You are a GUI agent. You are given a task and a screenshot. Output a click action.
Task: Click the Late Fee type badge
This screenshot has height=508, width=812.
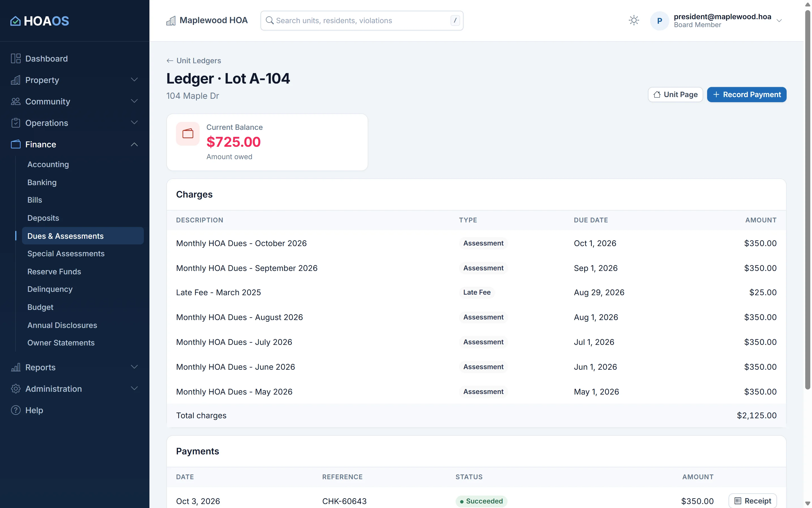[x=477, y=293]
